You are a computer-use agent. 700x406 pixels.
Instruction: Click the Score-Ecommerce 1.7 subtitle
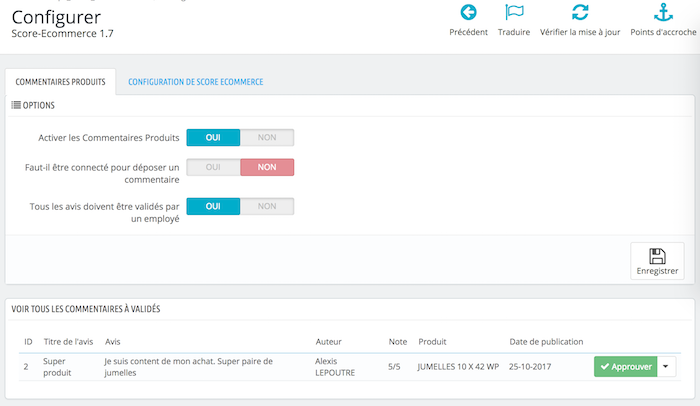(x=62, y=33)
